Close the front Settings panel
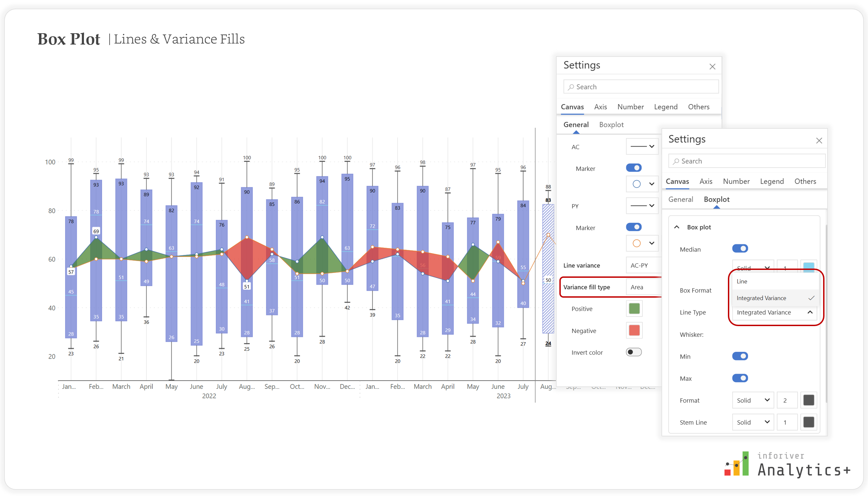The width and height of the screenshot is (868, 496). point(819,140)
